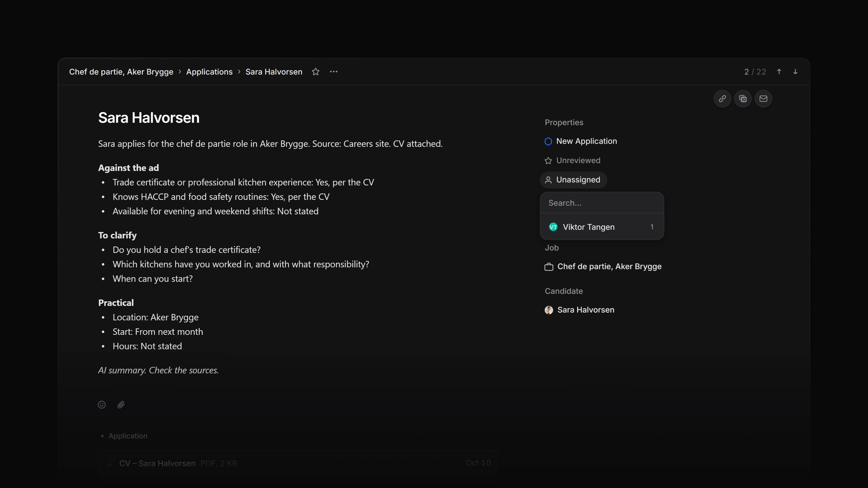This screenshot has height=488, width=868.
Task: Open the Unreviewed rating dropdown
Action: click(x=573, y=160)
